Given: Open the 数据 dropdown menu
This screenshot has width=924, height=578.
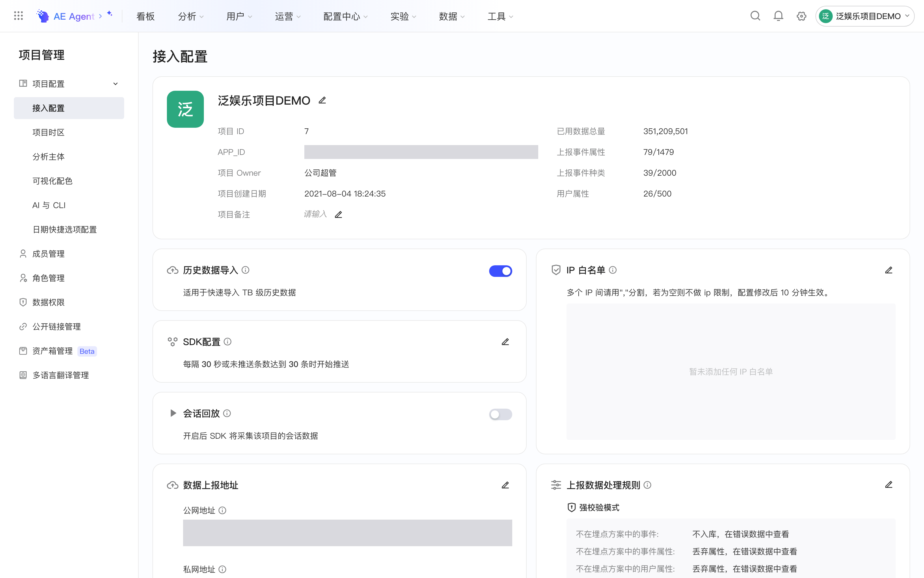Looking at the screenshot, I should point(452,16).
